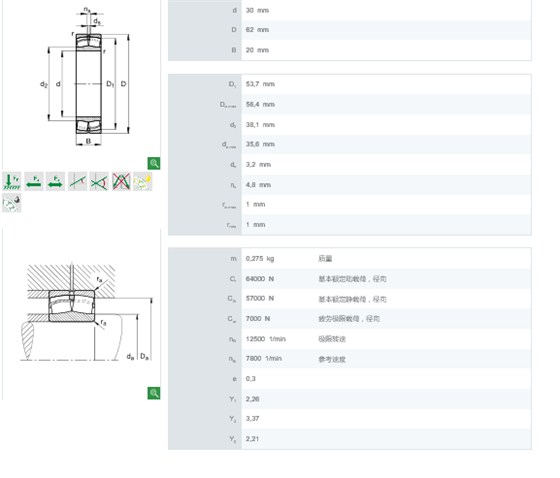Screen dimensions: 560x478
Task: Select the e value 0,3
Action: (251, 379)
